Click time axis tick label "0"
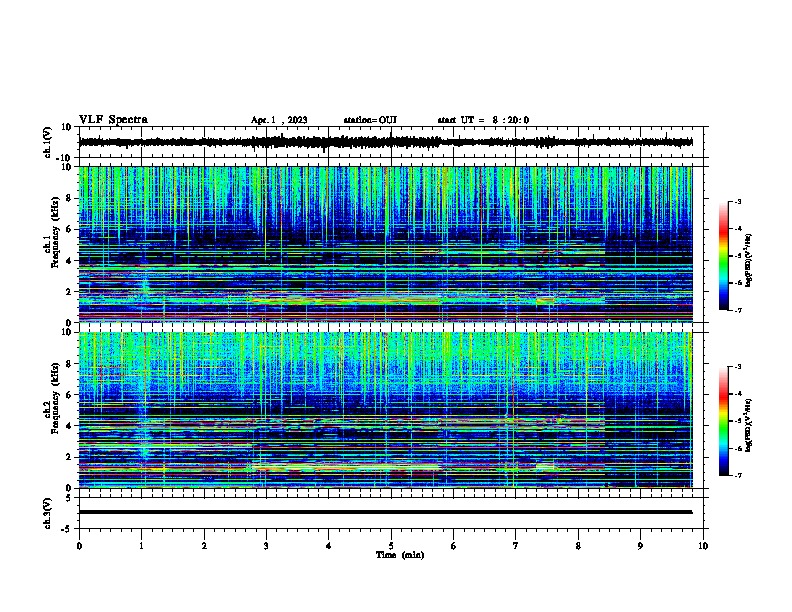Screen dimensions: 792x612 tap(79, 546)
